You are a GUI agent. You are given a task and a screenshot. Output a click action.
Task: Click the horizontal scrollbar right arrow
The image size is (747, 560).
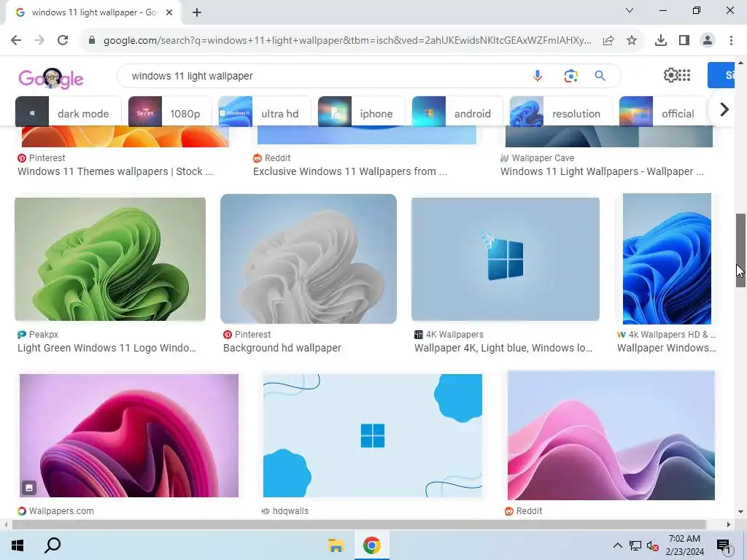729,525
